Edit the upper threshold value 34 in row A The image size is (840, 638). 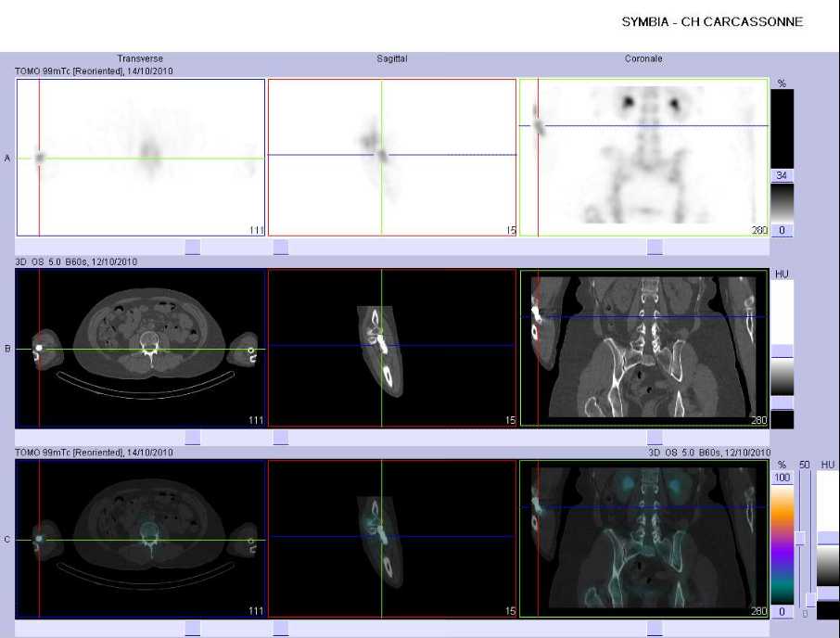pyautogui.click(x=782, y=175)
